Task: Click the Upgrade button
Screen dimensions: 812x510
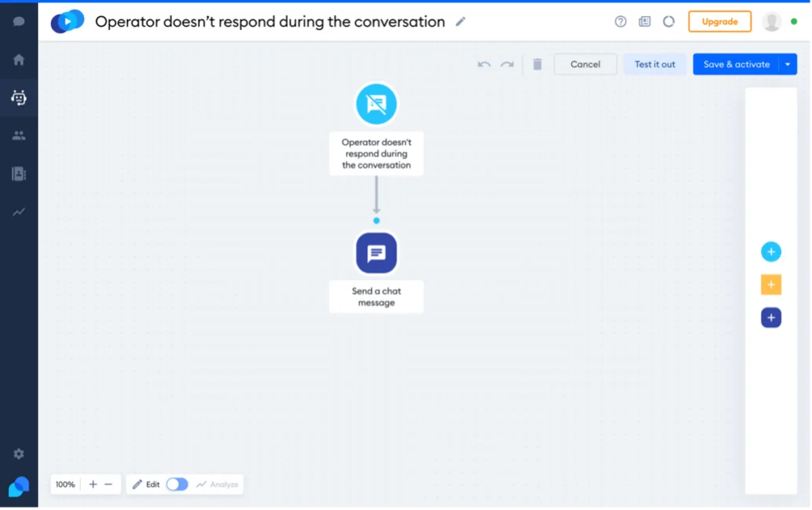Action: (x=720, y=21)
